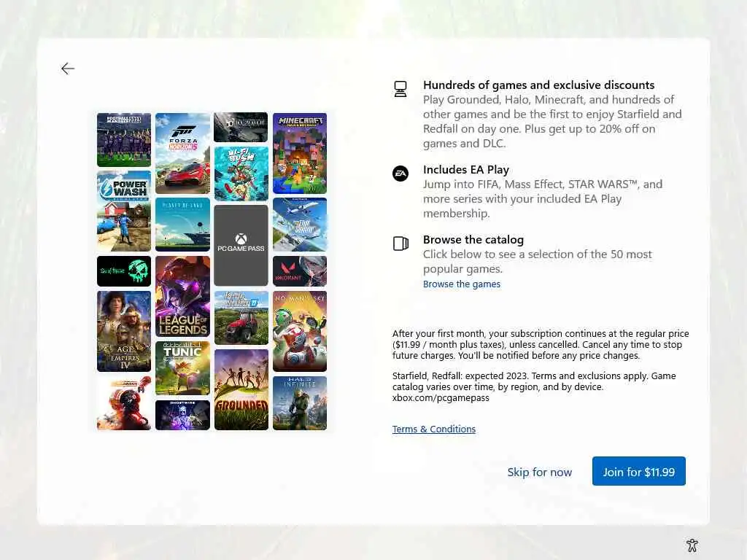Image resolution: width=747 pixels, height=560 pixels.
Task: Click Join for $11.99 button
Action: pyautogui.click(x=638, y=472)
